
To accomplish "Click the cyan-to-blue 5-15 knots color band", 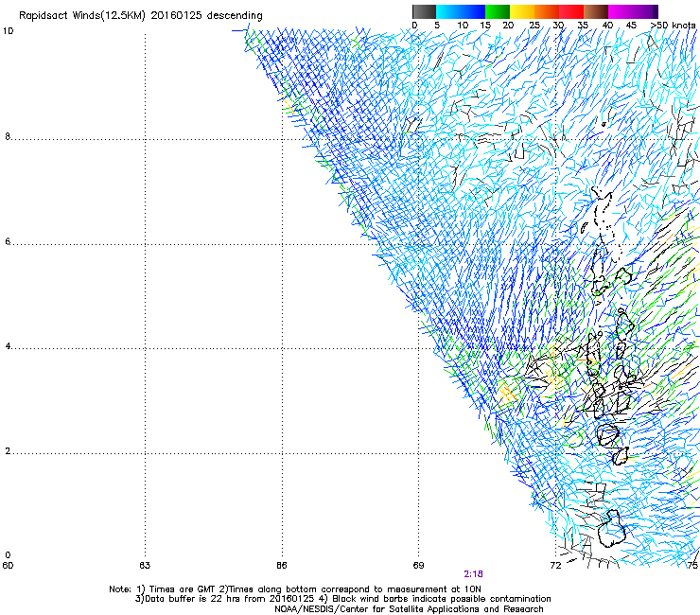I will point(461,11).
